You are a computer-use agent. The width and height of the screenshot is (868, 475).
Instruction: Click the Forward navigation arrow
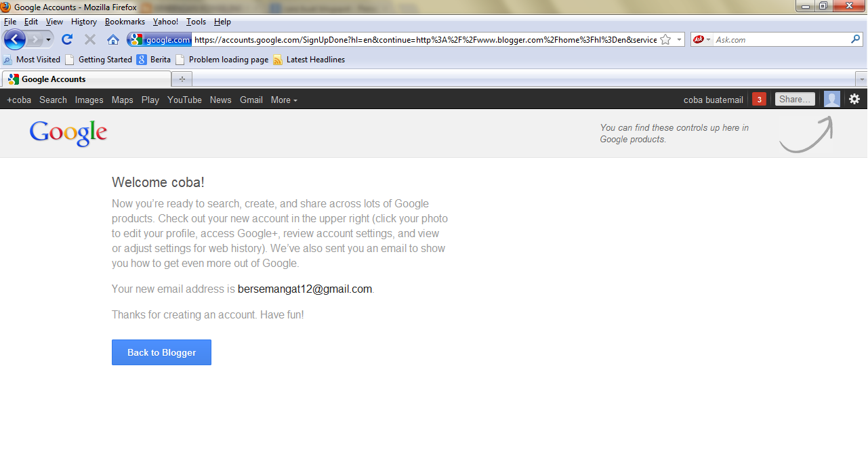(x=35, y=39)
